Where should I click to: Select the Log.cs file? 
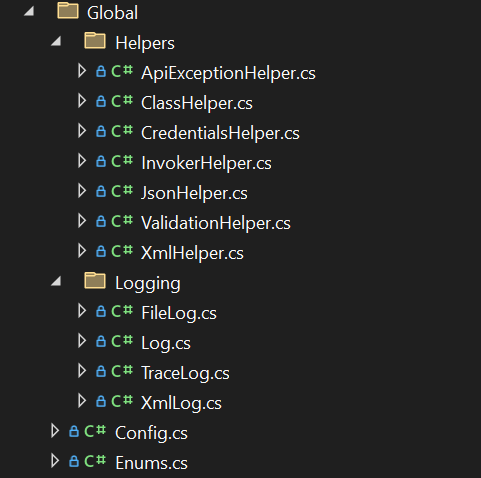click(166, 343)
